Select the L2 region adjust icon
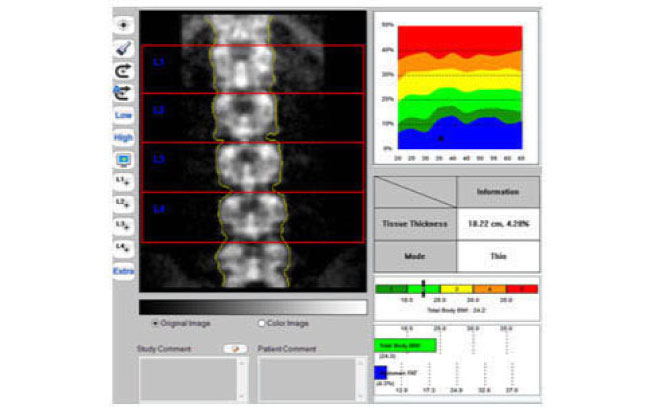This screenshot has height=407, width=651. [123, 204]
